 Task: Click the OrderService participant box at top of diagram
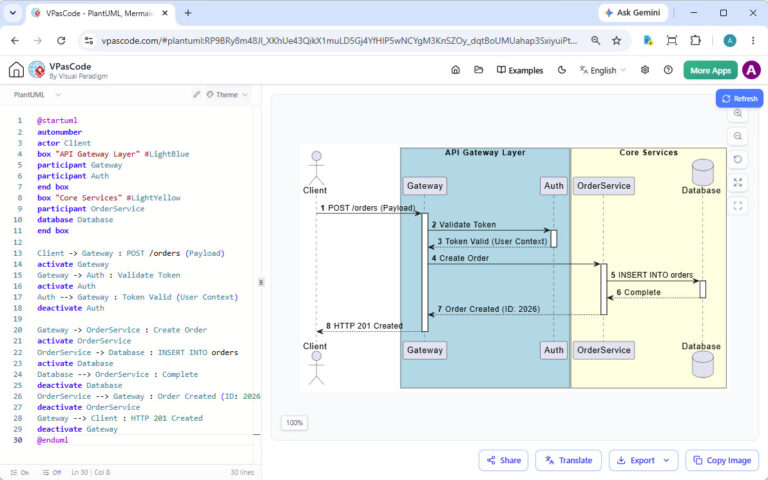tap(603, 186)
